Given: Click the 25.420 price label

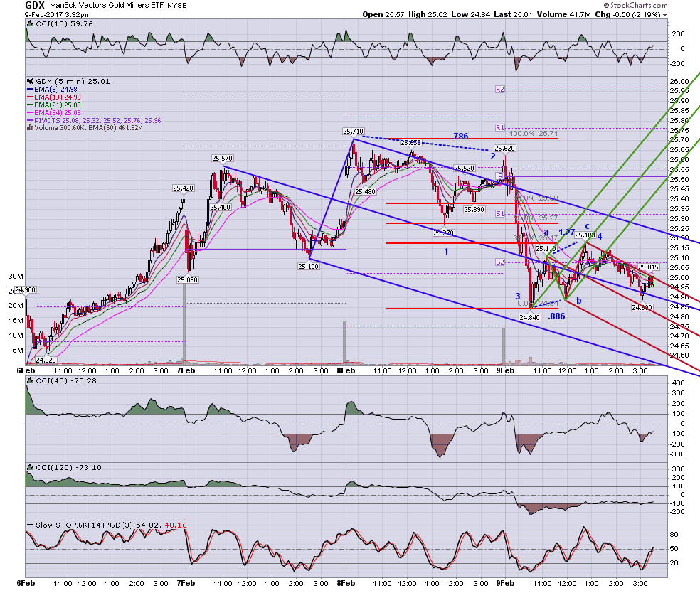Looking at the screenshot, I should pyautogui.click(x=183, y=188).
